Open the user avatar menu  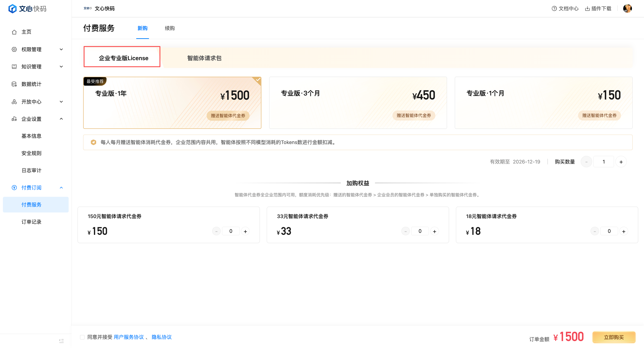[x=627, y=8]
